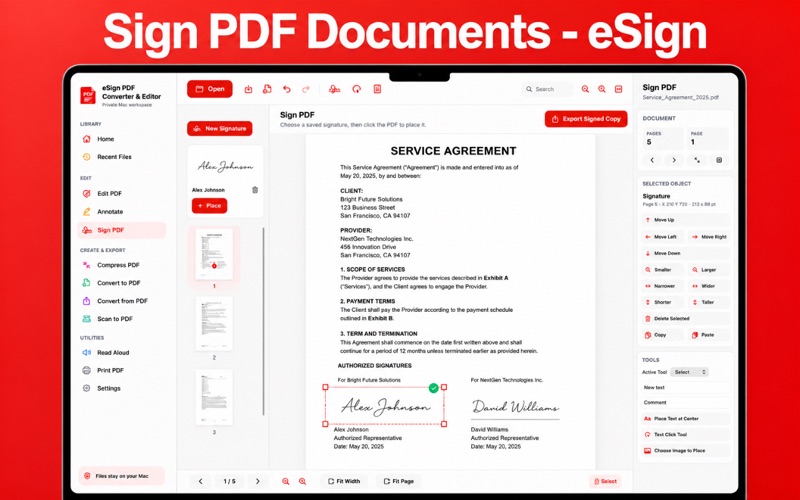The width and height of the screenshot is (800, 500).
Task: Open Convert to PDF
Action: click(x=121, y=283)
